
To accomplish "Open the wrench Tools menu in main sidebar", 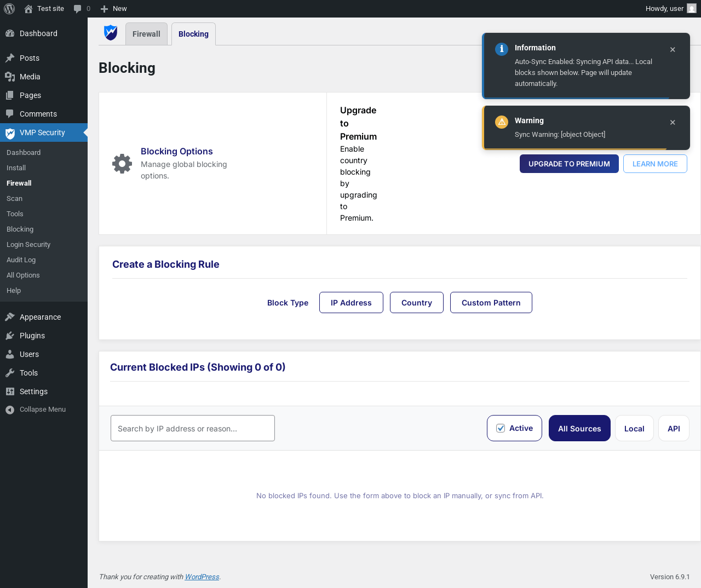I will tap(44, 373).
